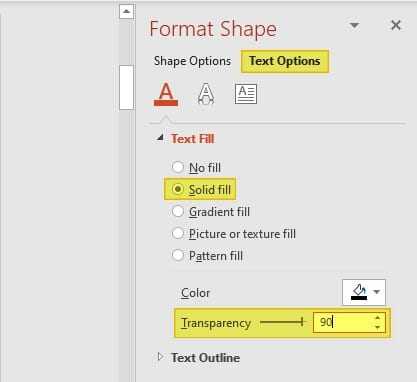Collapse the Text Fill section
Screen dimensions: 417x382
(161, 138)
